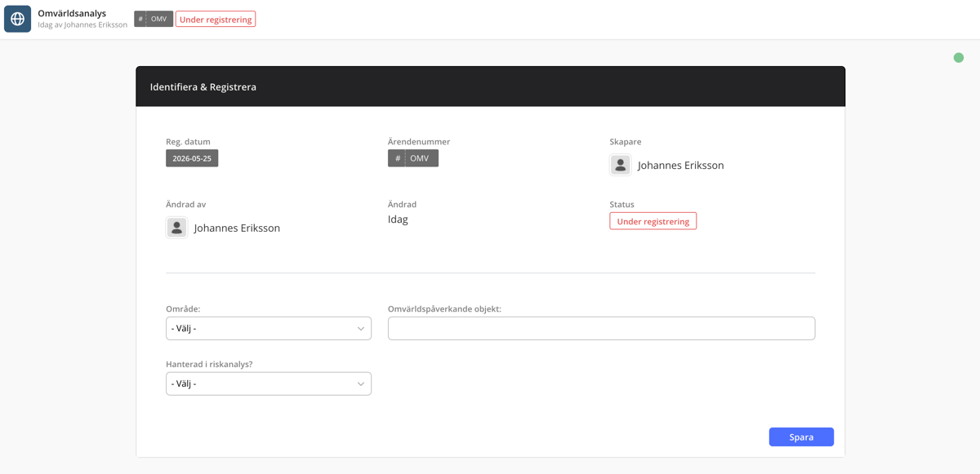Click the 'Idag' value under Ändrad

point(398,219)
